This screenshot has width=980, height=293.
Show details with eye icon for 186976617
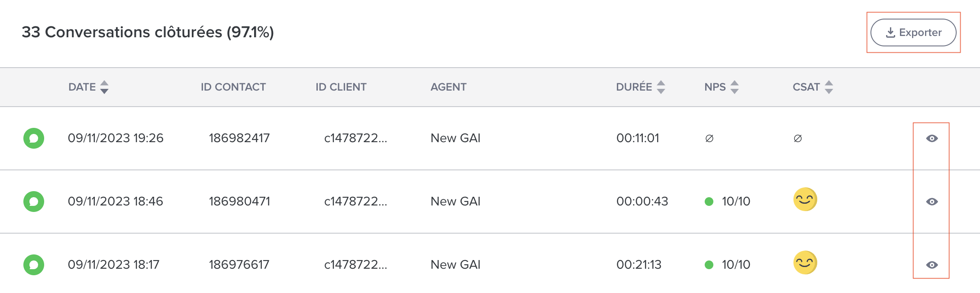(x=932, y=265)
